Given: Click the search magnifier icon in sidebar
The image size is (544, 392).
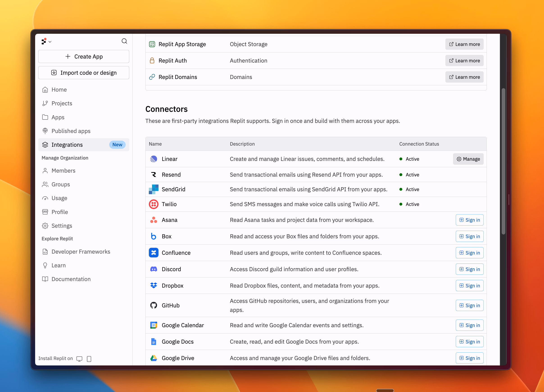Looking at the screenshot, I should [124, 41].
